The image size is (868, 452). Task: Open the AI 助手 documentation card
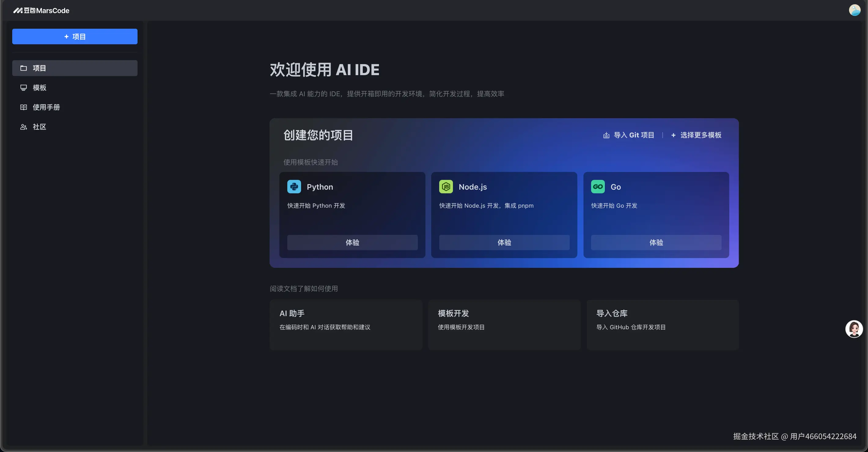coord(346,324)
